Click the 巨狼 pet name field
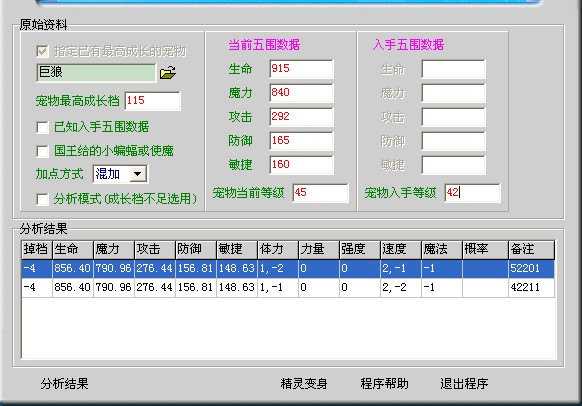This screenshot has width=582, height=406. 96,72
